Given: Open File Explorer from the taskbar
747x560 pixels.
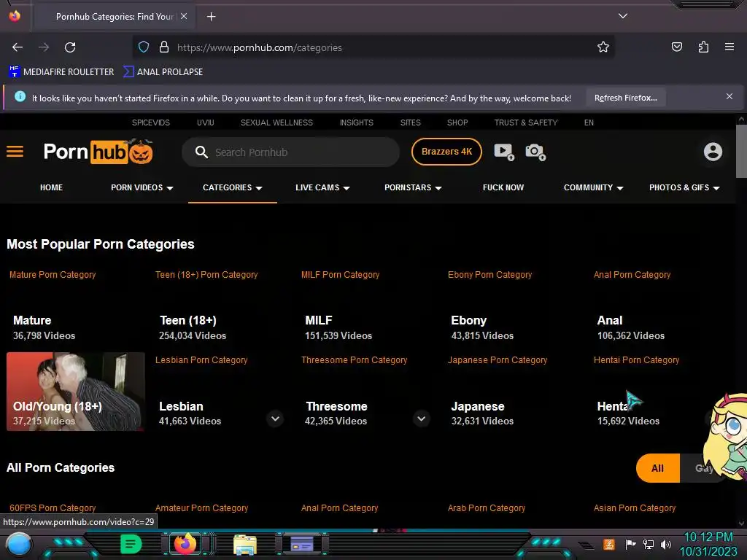Looking at the screenshot, I should pyautogui.click(x=245, y=544).
